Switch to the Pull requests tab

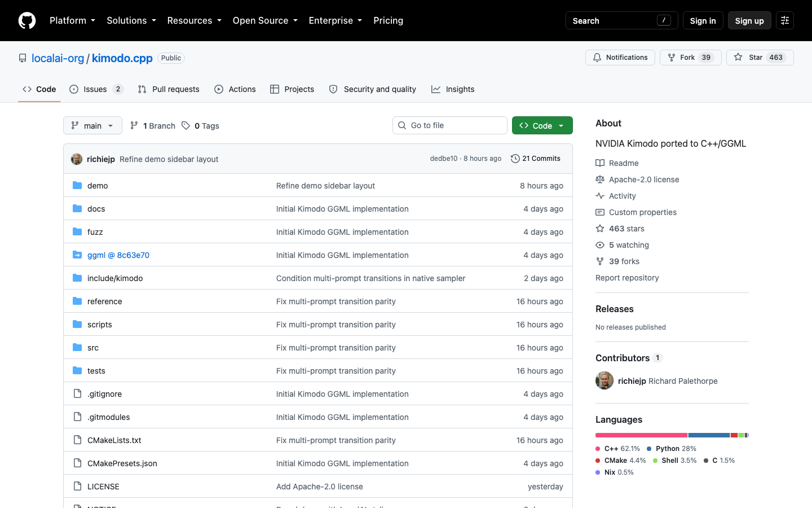pos(169,89)
